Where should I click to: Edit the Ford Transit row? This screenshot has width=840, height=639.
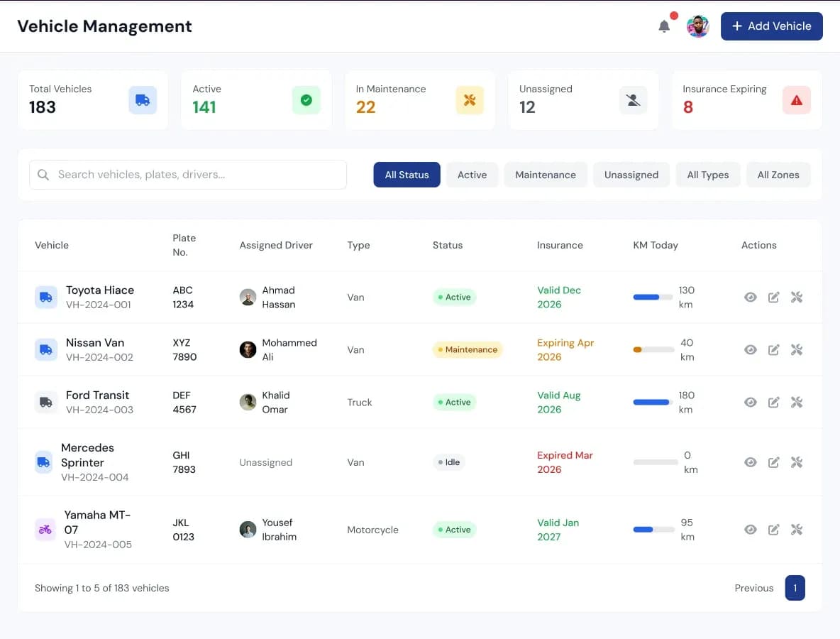coord(773,402)
